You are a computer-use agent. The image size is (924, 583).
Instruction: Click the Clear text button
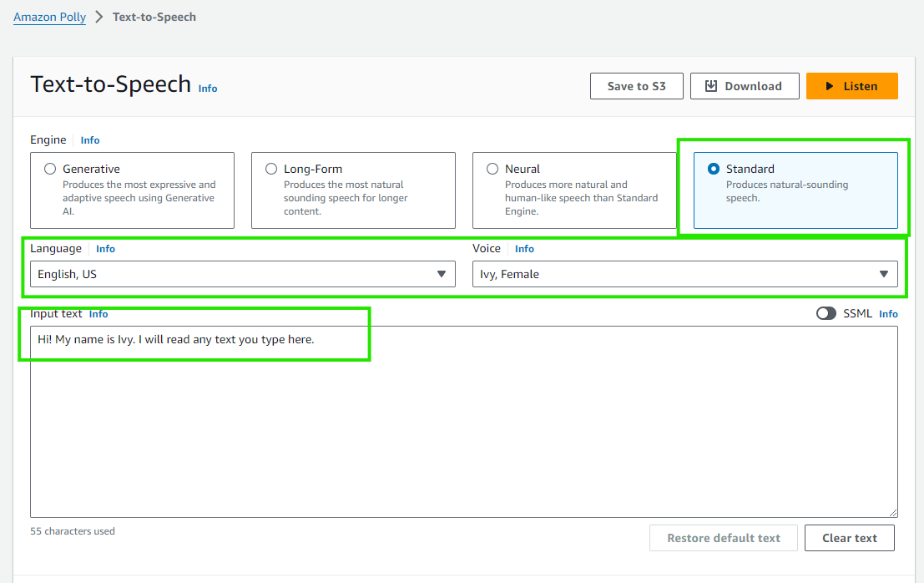click(849, 538)
